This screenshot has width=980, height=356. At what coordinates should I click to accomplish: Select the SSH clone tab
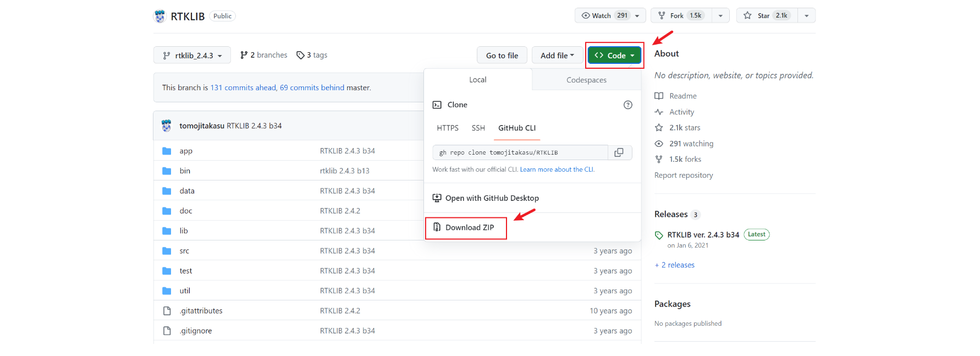[478, 128]
